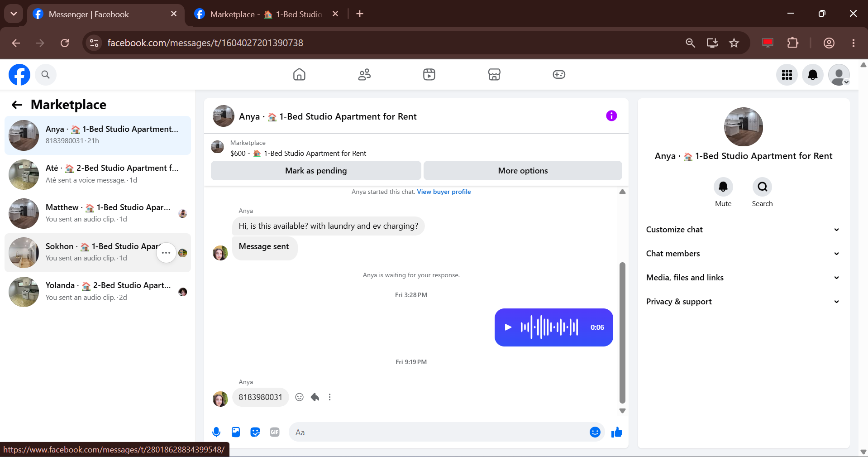This screenshot has height=457, width=868.
Task: Click the install app icon in address bar
Action: click(x=712, y=43)
